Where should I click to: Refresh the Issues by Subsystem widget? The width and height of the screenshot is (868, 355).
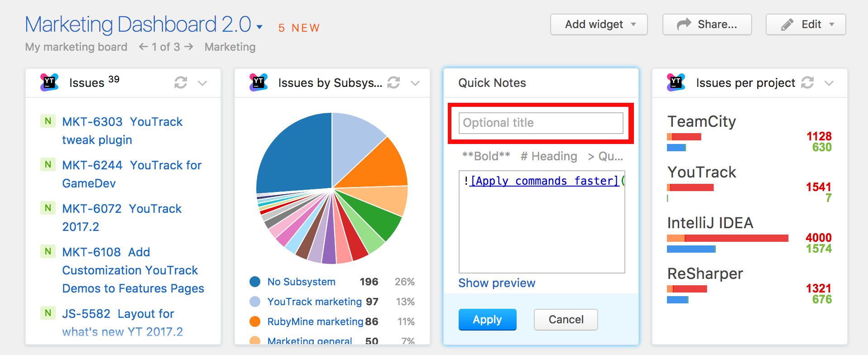(393, 82)
